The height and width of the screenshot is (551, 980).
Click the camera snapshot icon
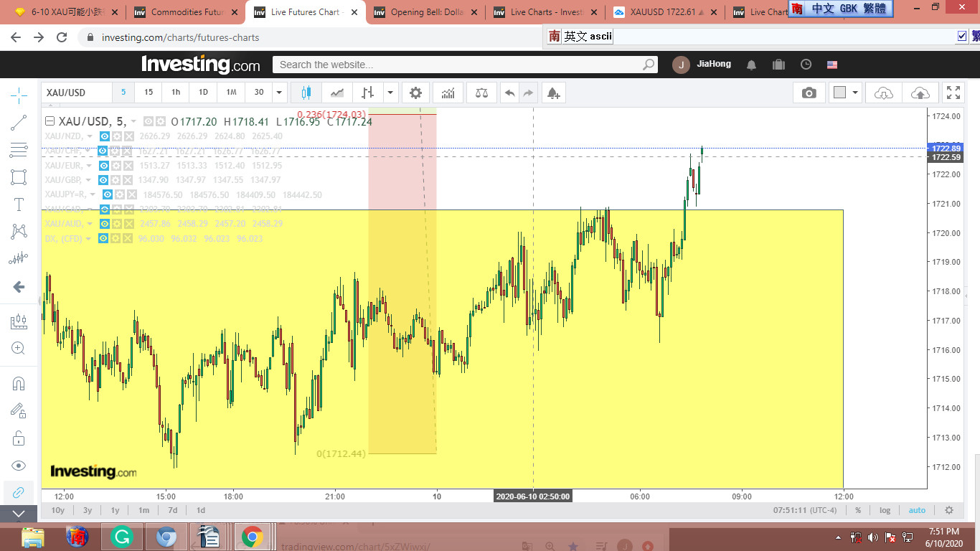coord(809,93)
